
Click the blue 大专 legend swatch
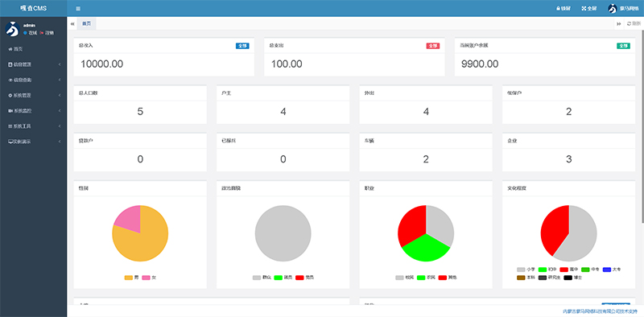coord(607,270)
